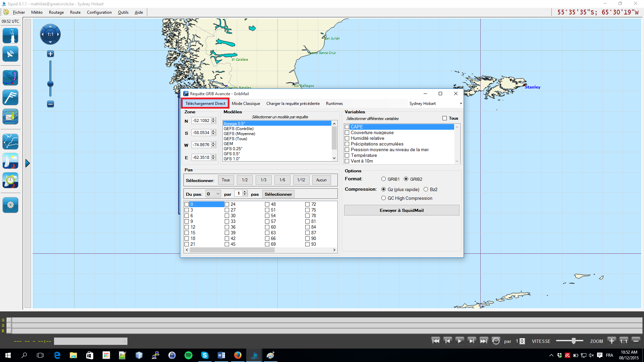This screenshot has width=644, height=362.
Task: Enable the Tous variables checkbox
Action: click(x=444, y=118)
